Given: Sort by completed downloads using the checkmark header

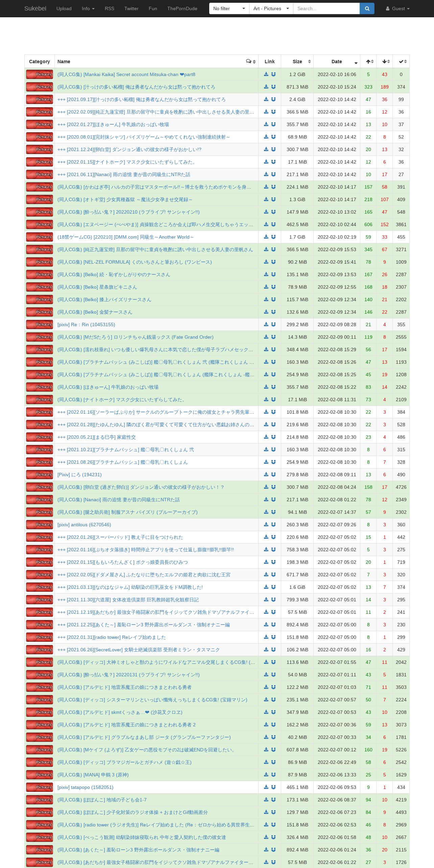Looking at the screenshot, I should (401, 62).
